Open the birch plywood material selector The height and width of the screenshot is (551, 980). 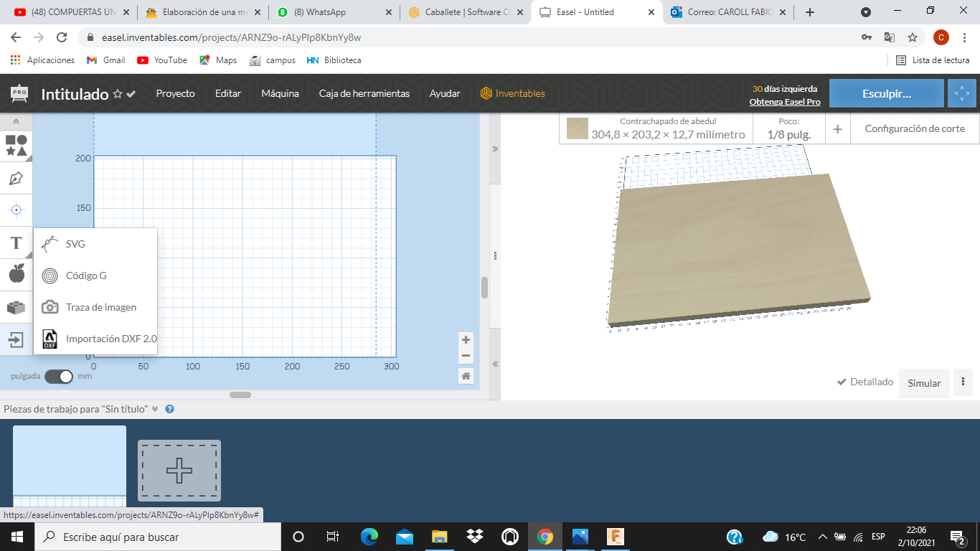pyautogui.click(x=656, y=128)
